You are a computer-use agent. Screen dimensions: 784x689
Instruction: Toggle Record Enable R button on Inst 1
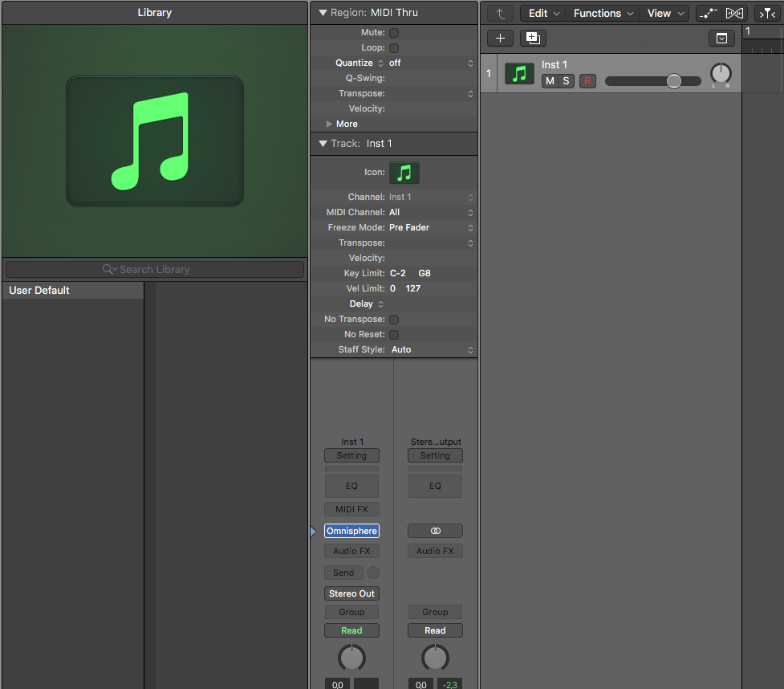[x=587, y=81]
